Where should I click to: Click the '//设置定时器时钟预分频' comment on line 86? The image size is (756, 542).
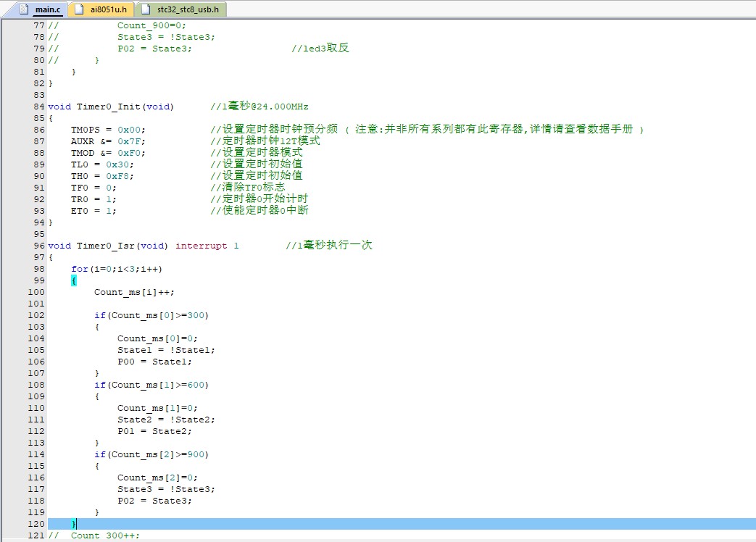coord(274,129)
